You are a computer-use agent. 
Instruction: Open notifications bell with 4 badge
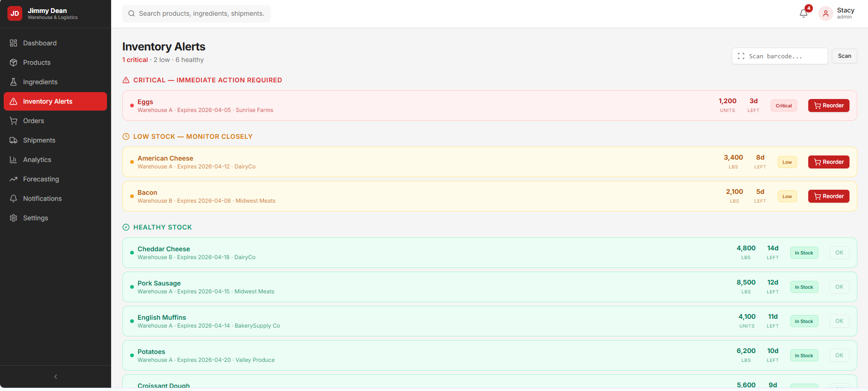(x=804, y=13)
